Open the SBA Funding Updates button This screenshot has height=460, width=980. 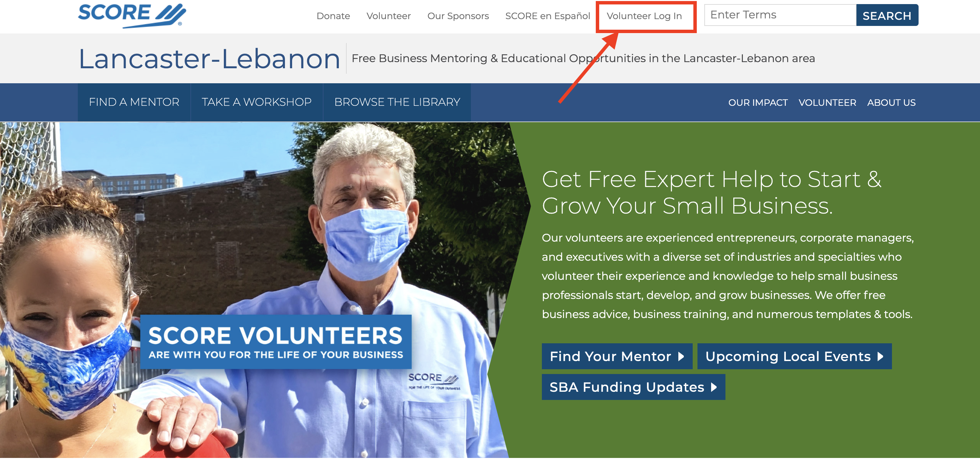click(633, 387)
